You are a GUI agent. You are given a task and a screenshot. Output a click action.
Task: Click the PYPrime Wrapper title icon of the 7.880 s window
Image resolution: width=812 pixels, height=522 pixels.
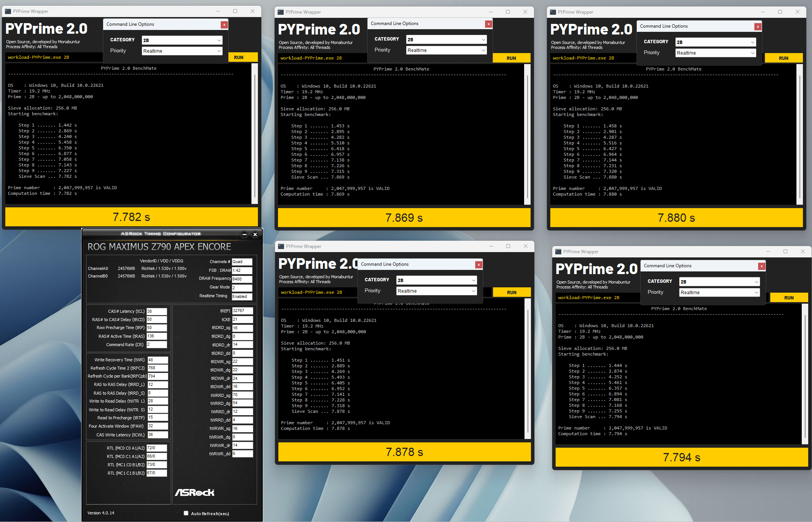coord(553,12)
